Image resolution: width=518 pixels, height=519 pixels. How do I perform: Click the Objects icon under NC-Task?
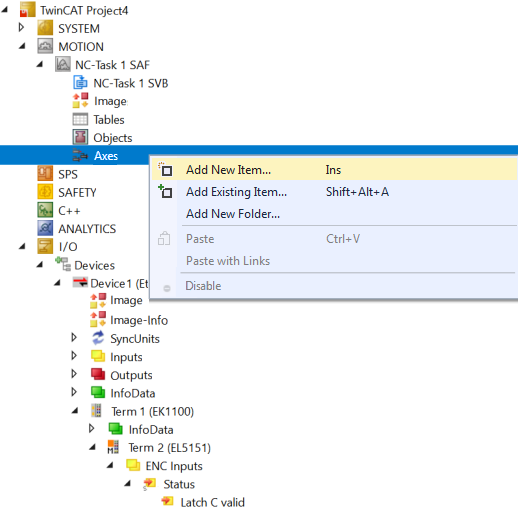point(80,137)
